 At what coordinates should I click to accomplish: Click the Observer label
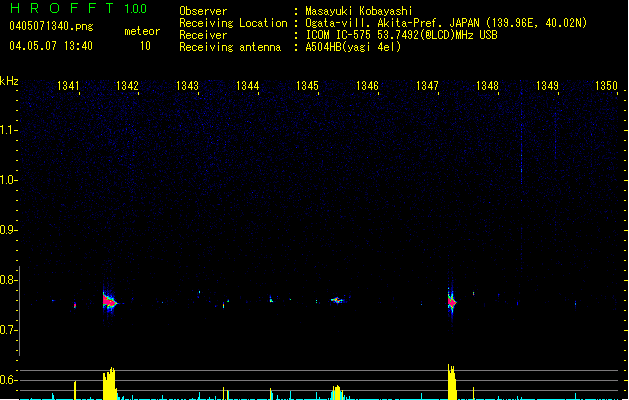point(203,11)
